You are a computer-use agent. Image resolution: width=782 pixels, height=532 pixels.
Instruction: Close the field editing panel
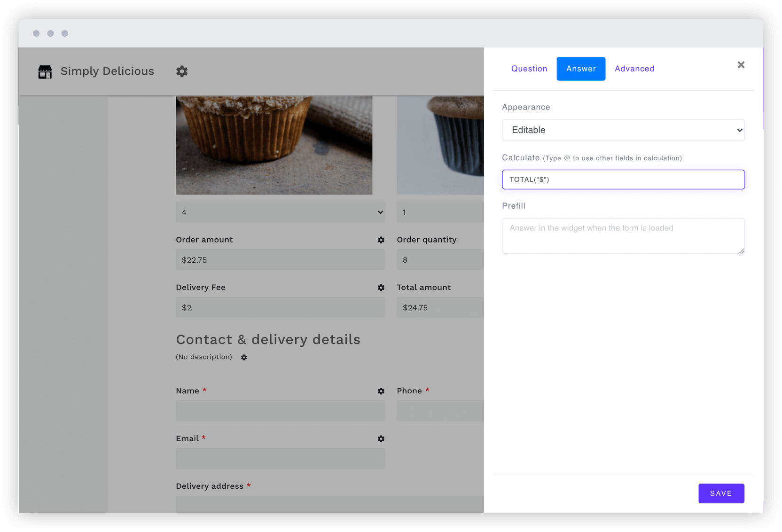click(741, 65)
